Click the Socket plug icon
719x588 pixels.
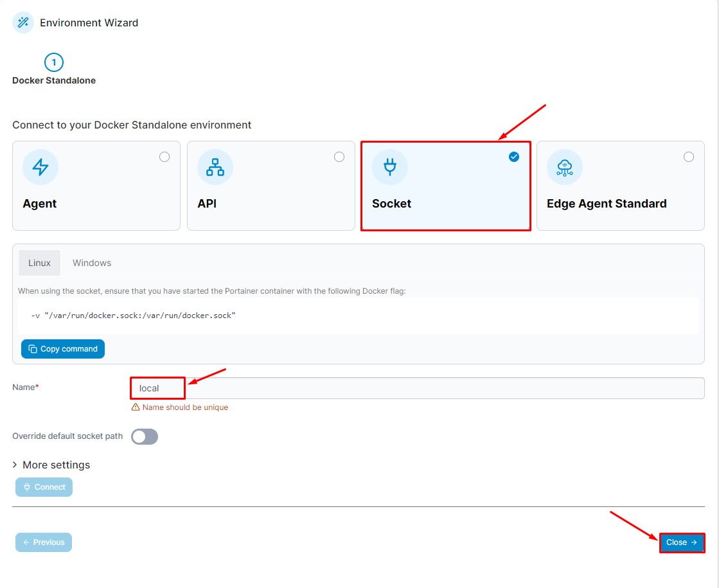tap(390, 167)
